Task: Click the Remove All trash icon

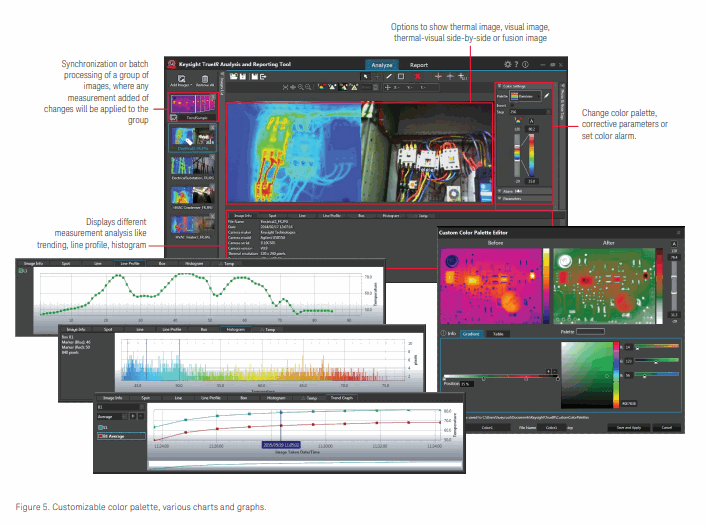Action: 205,77
